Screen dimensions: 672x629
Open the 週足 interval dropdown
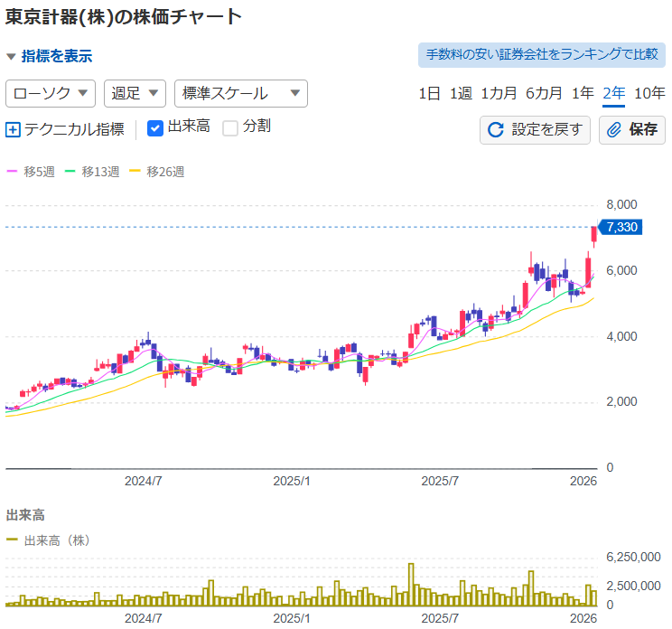click(135, 93)
